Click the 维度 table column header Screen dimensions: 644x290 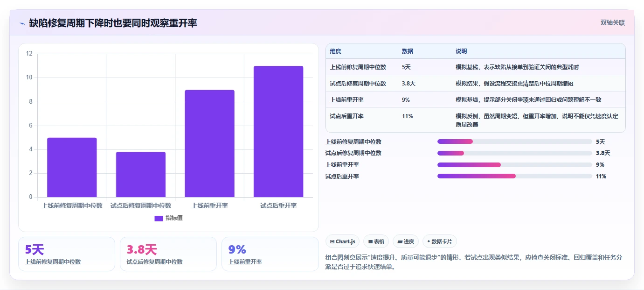(x=335, y=51)
